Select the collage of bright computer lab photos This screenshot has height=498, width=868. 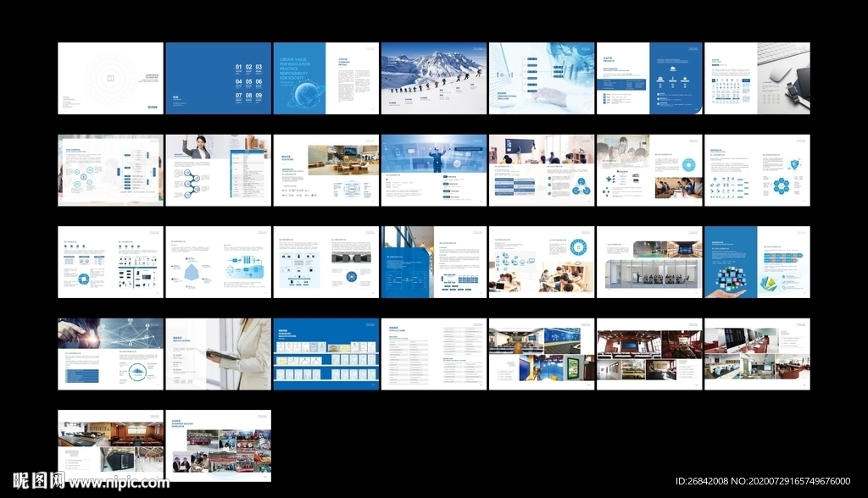pyautogui.click(x=757, y=353)
